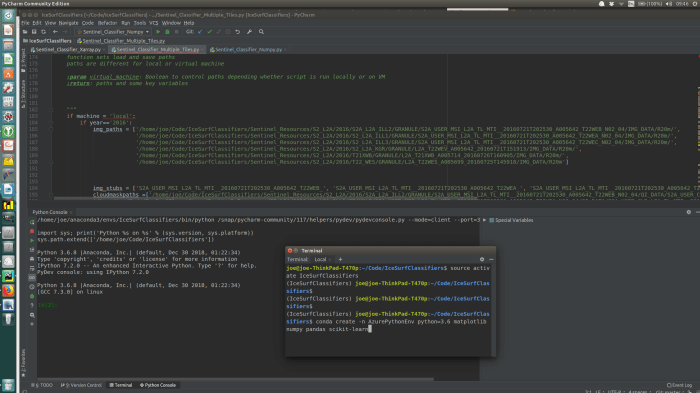This screenshot has height=393, width=700.
Task: Click the Save All toolbar icon
Action: [34, 32]
